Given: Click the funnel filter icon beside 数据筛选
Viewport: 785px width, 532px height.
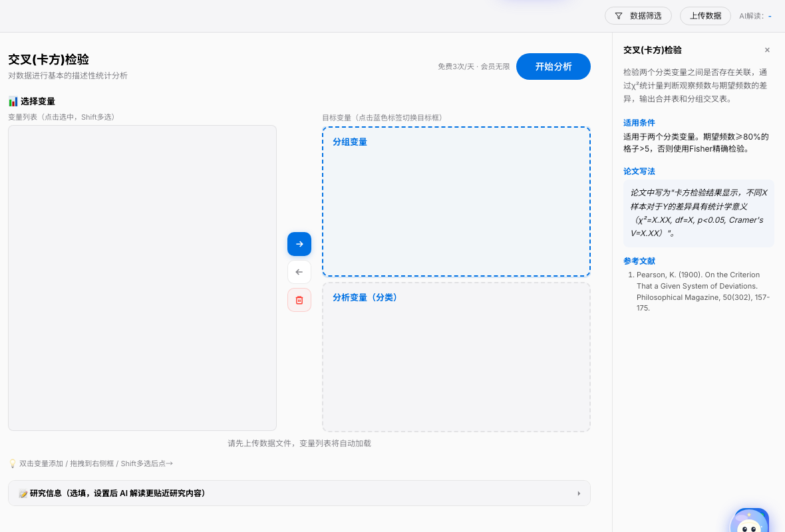Looking at the screenshot, I should 620,15.
